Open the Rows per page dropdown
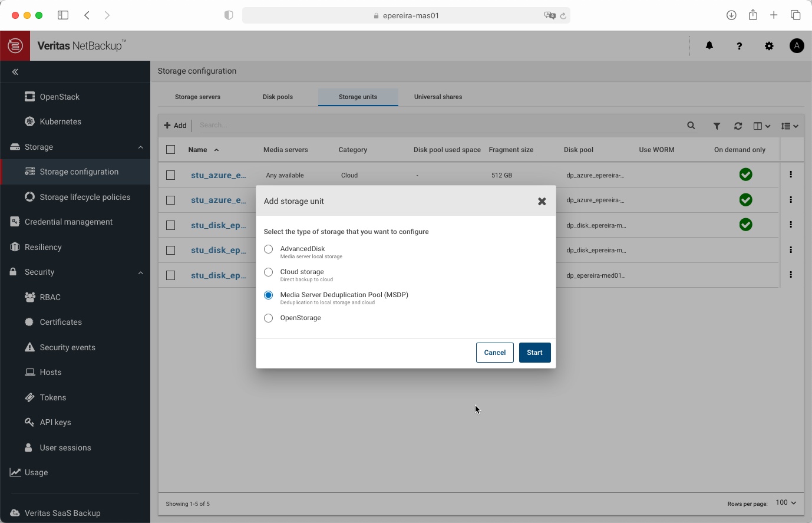Viewport: 812px width, 523px height. tap(786, 503)
